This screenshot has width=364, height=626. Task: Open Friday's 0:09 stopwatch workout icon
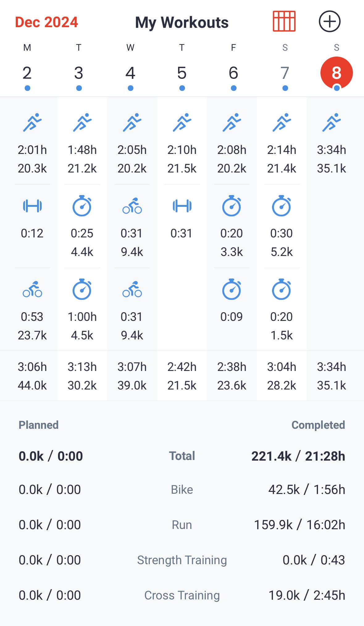coord(232,290)
